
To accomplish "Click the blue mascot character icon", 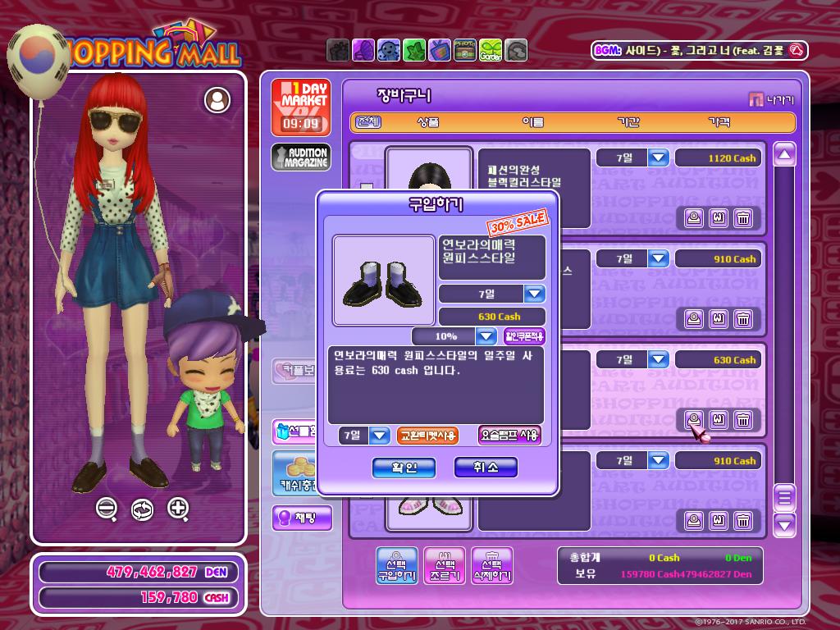I will 388,50.
